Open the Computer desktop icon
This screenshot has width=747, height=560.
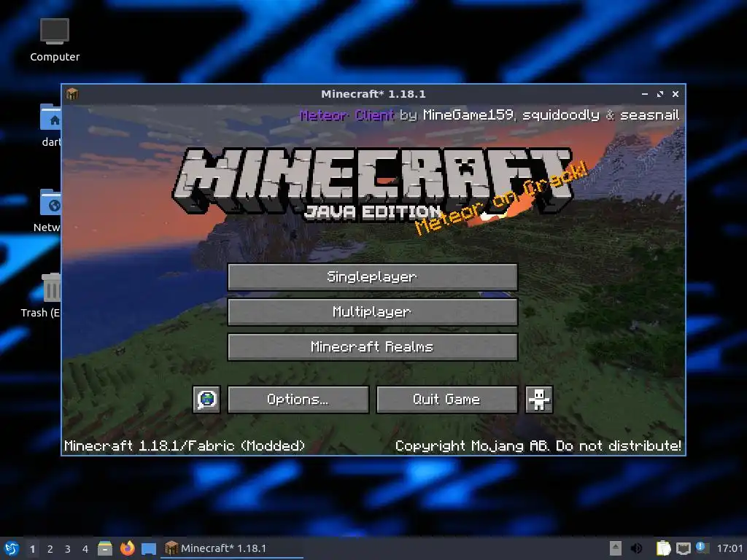[x=55, y=40]
